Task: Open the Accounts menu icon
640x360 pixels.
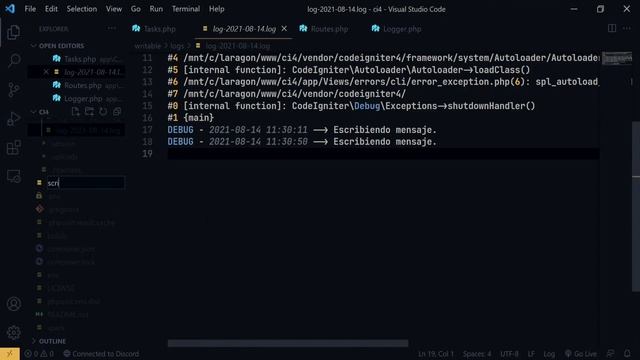Action: 13,304
